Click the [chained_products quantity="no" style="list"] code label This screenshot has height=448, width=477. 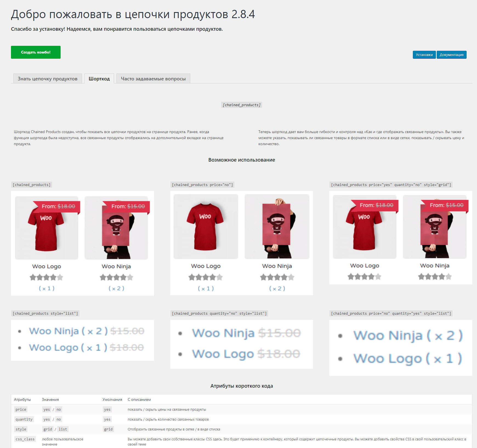(x=219, y=313)
